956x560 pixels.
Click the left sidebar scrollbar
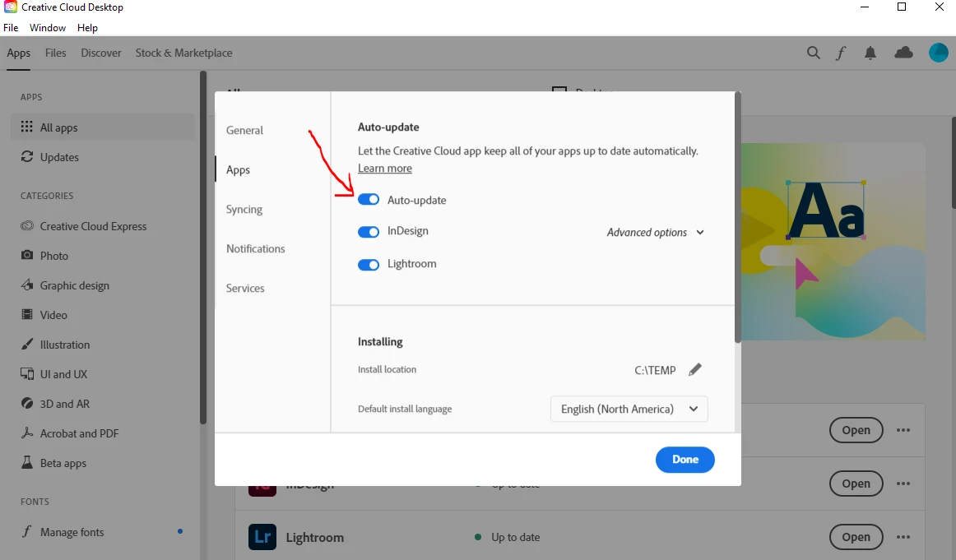[x=203, y=248]
